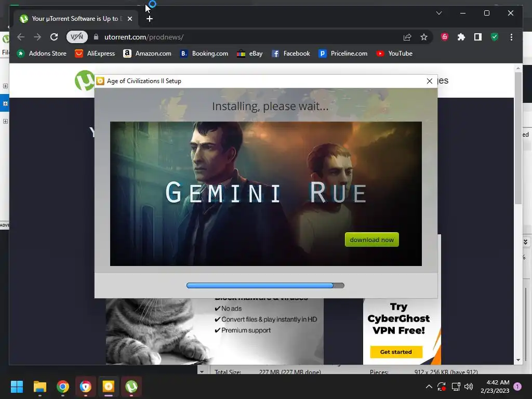The height and width of the screenshot is (399, 532).
Task: Switch to the setup installer taskbar icon
Action: [x=108, y=387]
